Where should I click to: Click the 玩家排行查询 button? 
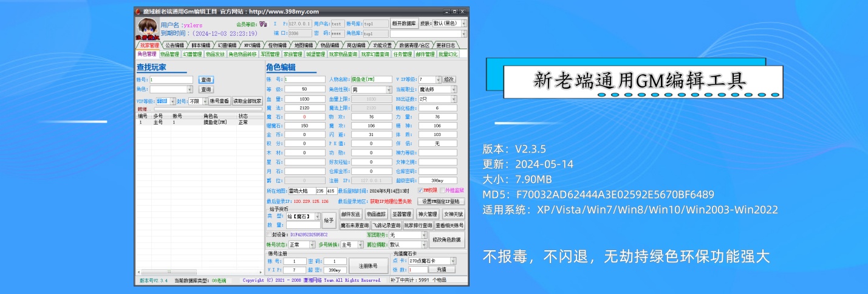pos(418,225)
